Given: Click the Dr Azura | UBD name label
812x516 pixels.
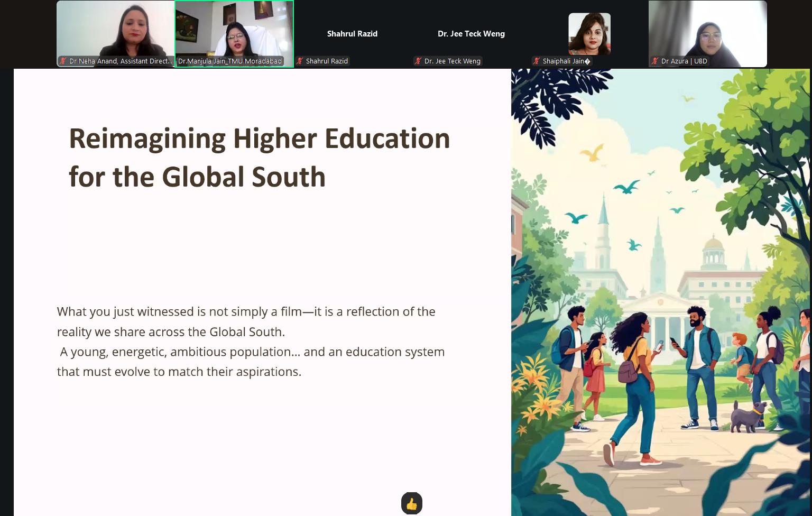Looking at the screenshot, I should (684, 61).
